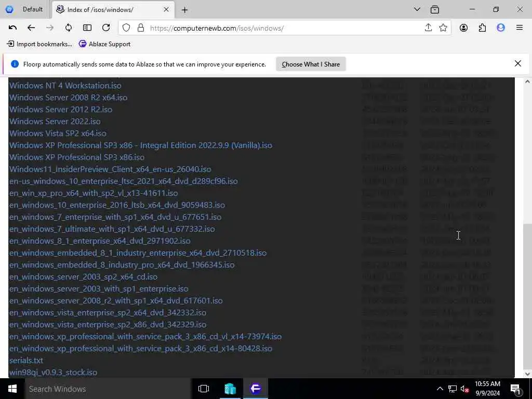The height and width of the screenshot is (399, 532).
Task: Click win98qi_v0.9.3_stock.iso link
Action: 54,372
